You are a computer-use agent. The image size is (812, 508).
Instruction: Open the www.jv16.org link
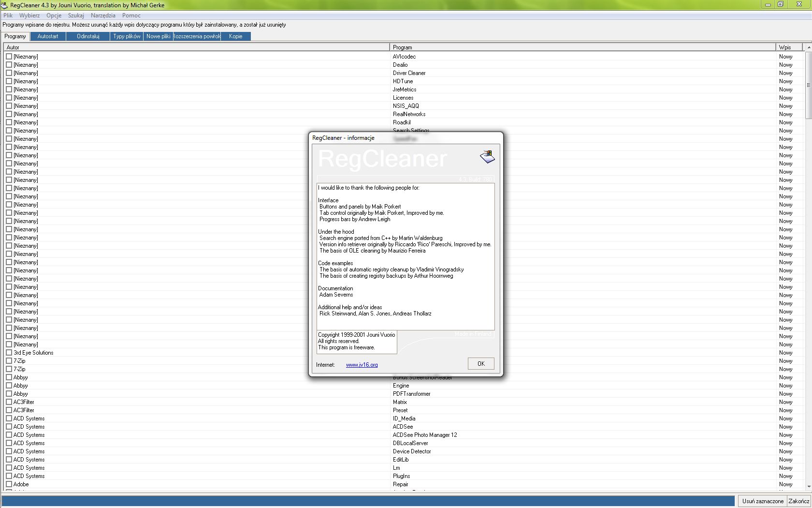[x=362, y=365]
